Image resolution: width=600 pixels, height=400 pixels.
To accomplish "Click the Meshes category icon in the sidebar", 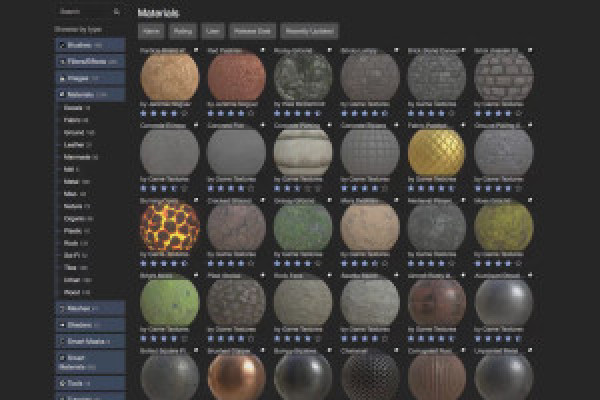I will 62,308.
